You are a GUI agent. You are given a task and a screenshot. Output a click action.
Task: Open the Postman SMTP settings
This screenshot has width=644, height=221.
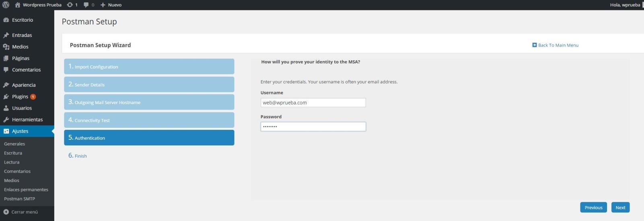click(19, 199)
